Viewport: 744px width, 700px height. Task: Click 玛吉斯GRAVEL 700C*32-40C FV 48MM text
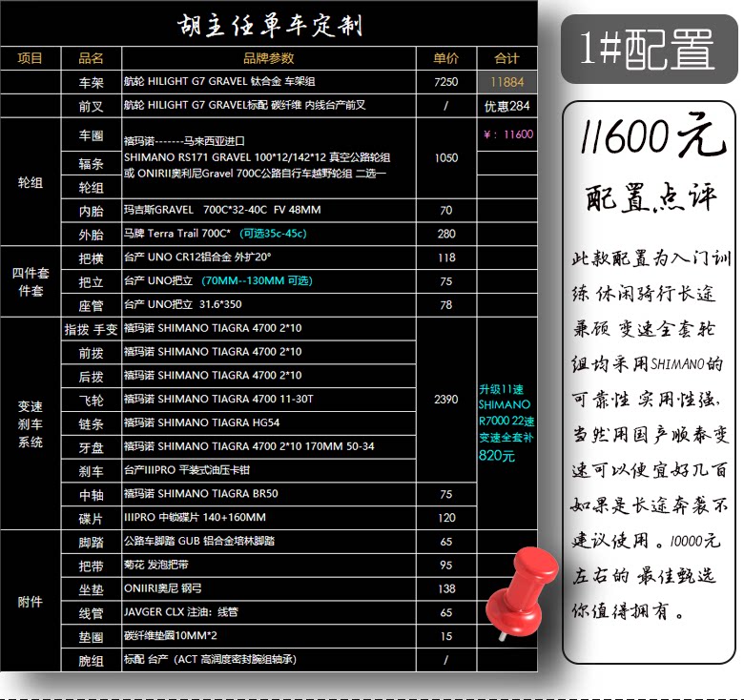[222, 210]
